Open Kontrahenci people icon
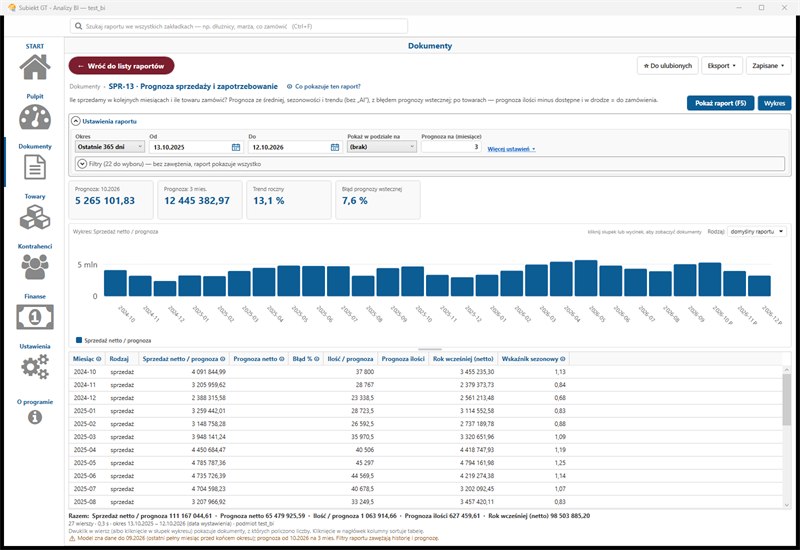This screenshot has width=800, height=550. (x=35, y=266)
